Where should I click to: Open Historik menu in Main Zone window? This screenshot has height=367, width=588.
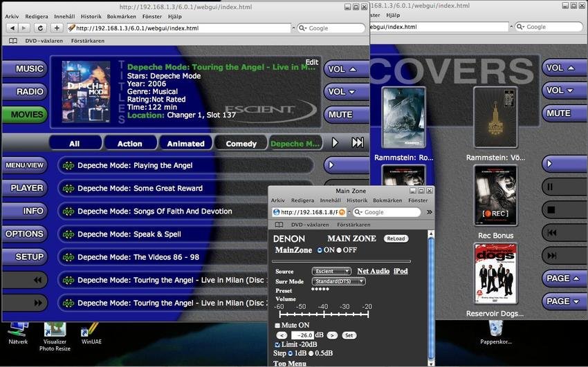coord(357,200)
